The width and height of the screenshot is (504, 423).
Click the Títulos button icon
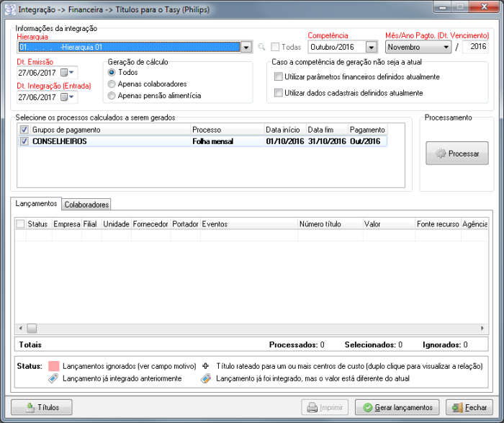coord(30,407)
